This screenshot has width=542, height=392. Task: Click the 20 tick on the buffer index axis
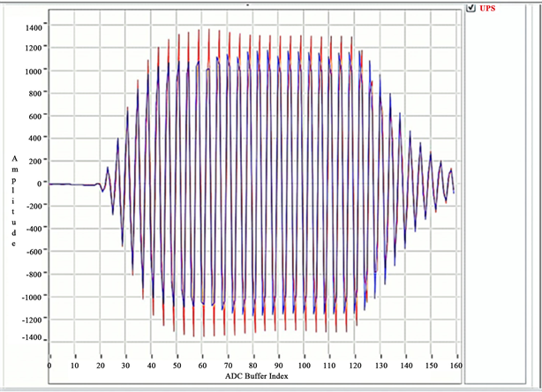point(101,365)
